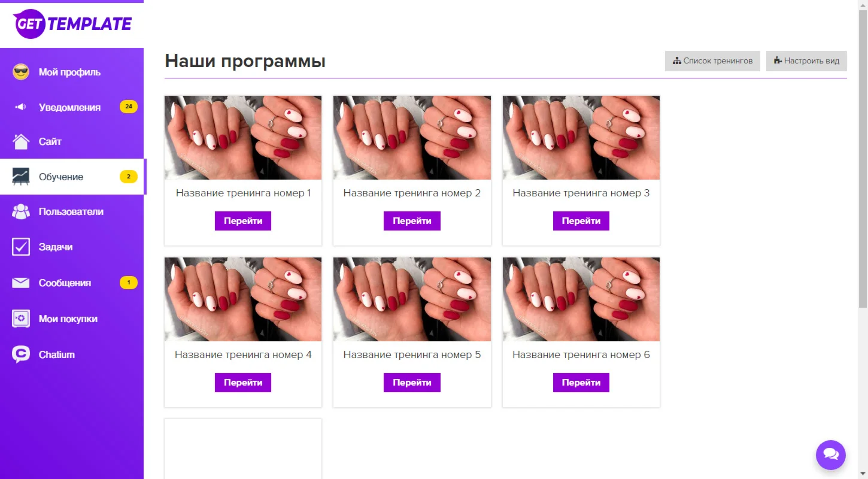Click Перейти under training number 5
The width and height of the screenshot is (868, 479).
pyautogui.click(x=412, y=383)
